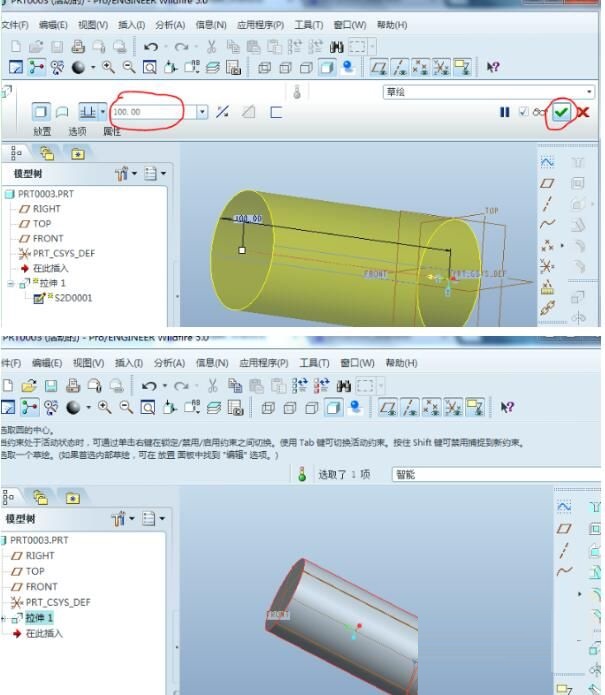Viewport: 605px width, 695px height.
Task: Click the 100.00 depth value field
Action: tap(152, 112)
